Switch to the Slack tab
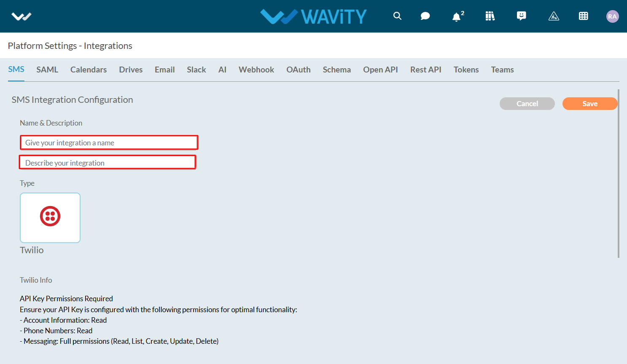Viewport: 627px width, 364px height. pyautogui.click(x=196, y=70)
